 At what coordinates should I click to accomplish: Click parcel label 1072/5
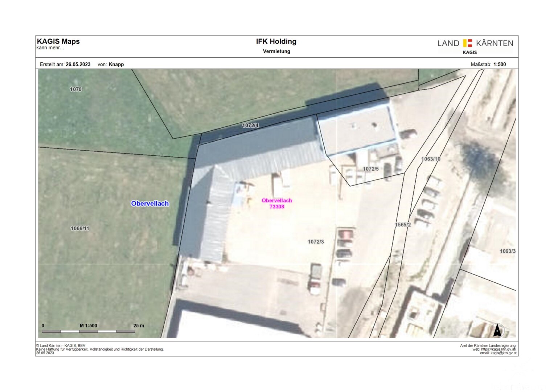coord(370,169)
